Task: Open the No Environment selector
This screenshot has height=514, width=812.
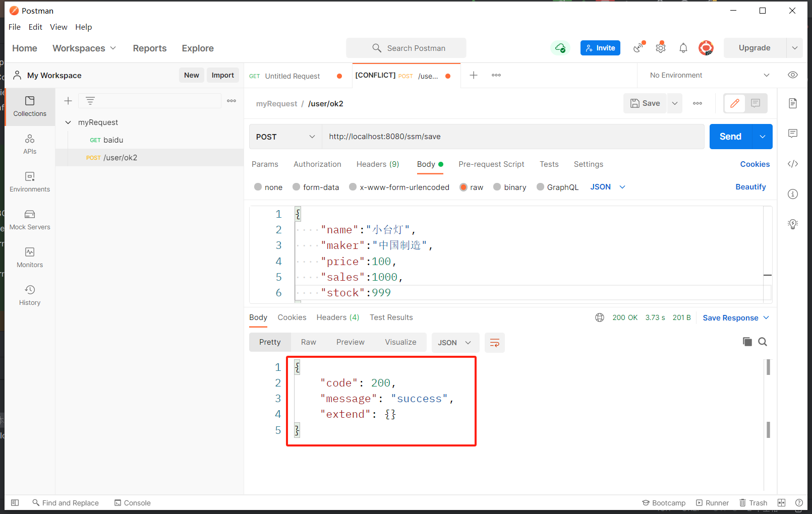Action: click(x=709, y=75)
